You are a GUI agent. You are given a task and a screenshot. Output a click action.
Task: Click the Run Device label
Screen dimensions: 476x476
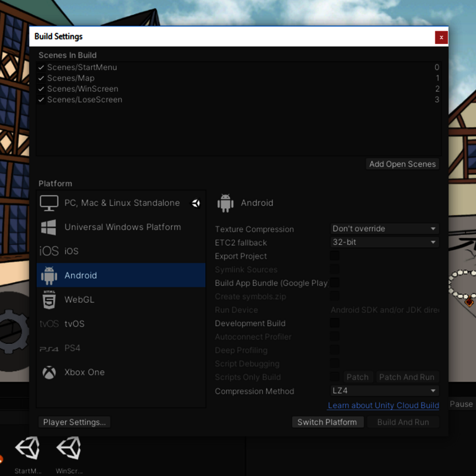click(237, 310)
